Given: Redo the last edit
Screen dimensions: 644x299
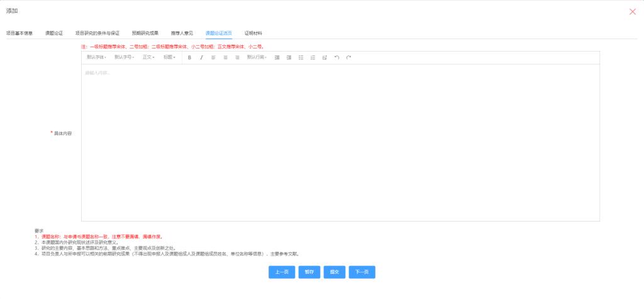Looking at the screenshot, I should point(348,57).
